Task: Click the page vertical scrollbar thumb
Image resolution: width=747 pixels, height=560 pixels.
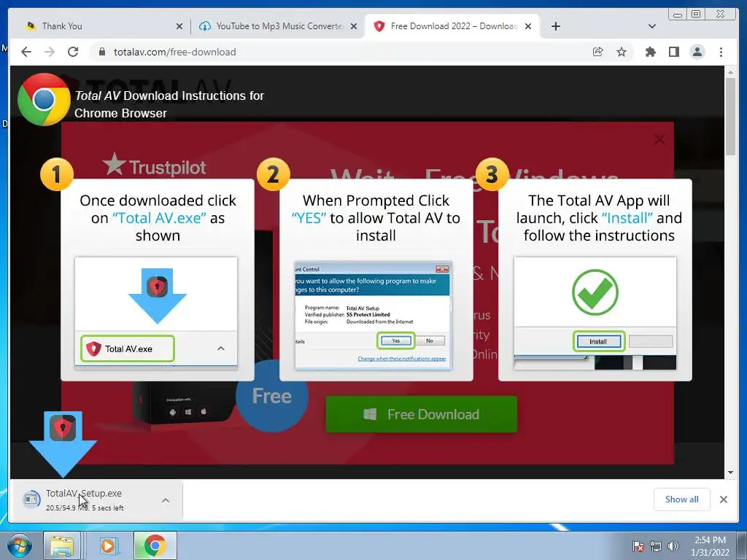Action: click(x=730, y=117)
